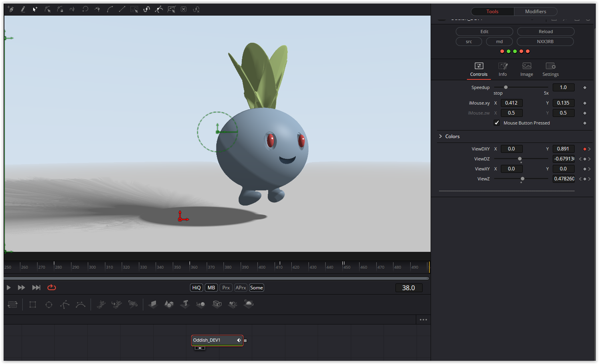Click the NXX3RB button
The width and height of the screenshot is (599, 364).
(545, 42)
